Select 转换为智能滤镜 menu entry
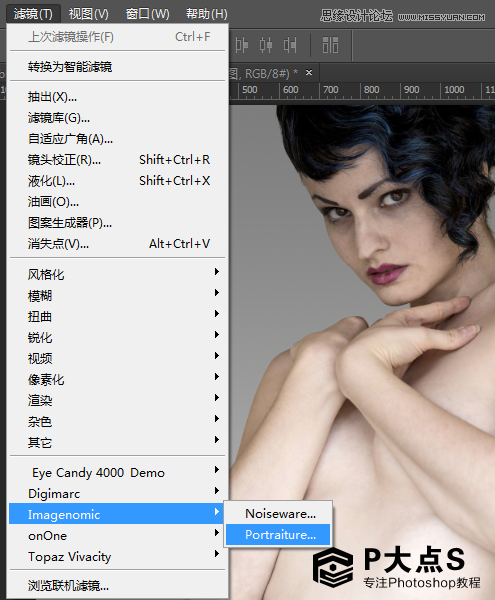 click(x=117, y=67)
